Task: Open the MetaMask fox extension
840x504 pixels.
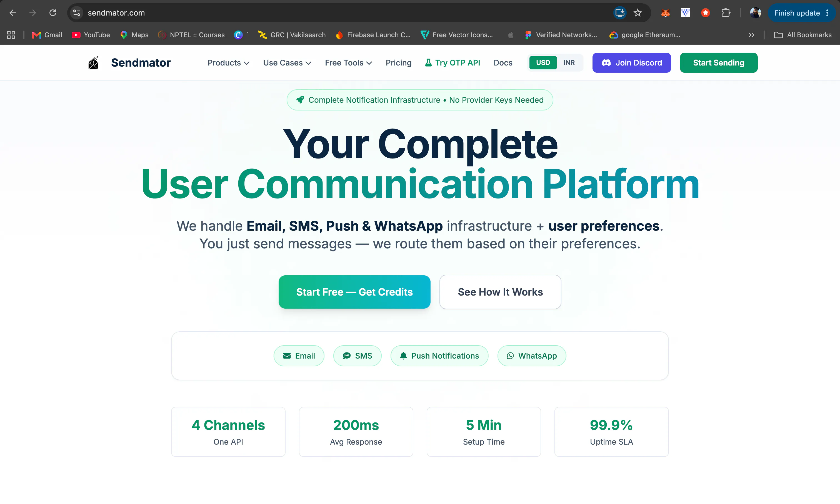Action: pyautogui.click(x=665, y=13)
